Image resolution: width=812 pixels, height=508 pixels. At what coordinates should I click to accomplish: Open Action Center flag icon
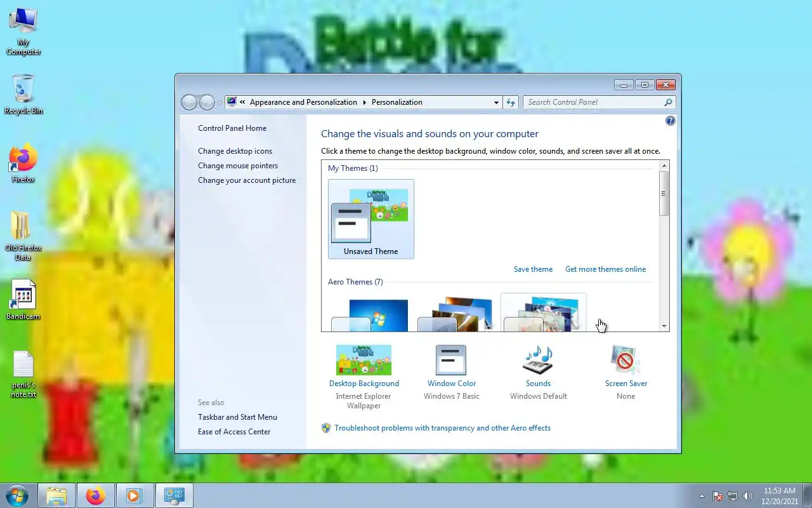(x=717, y=496)
